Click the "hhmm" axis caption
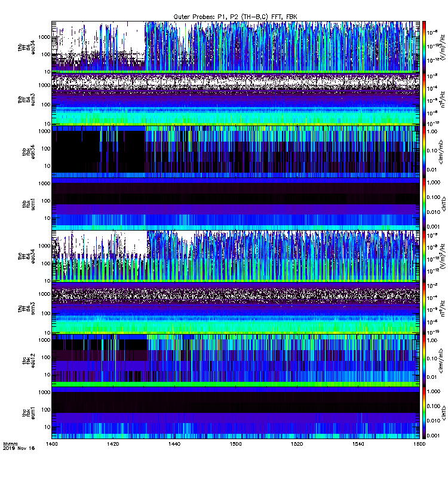Image resolution: width=448 pixels, height=478 pixels. click(x=10, y=444)
